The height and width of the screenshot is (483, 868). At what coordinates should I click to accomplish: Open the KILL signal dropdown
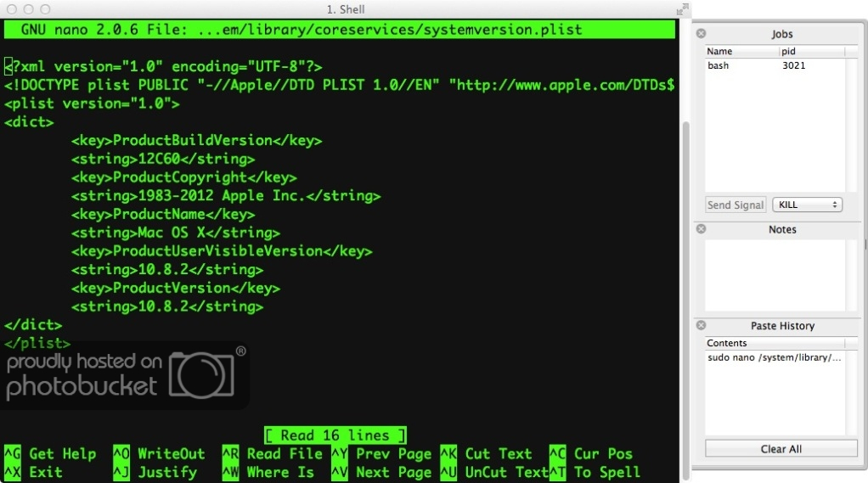[807, 205]
